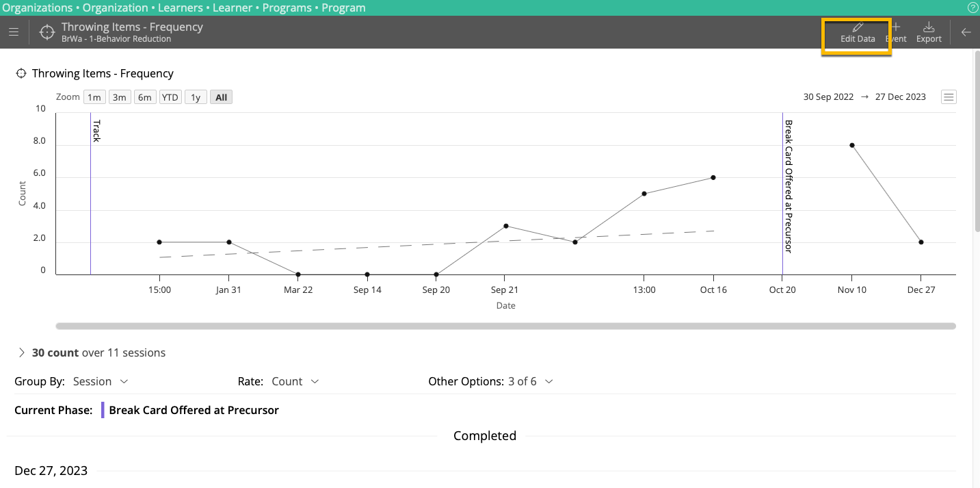Export data via the download icon
Viewport: 980px width, 488px height.
[x=928, y=32]
